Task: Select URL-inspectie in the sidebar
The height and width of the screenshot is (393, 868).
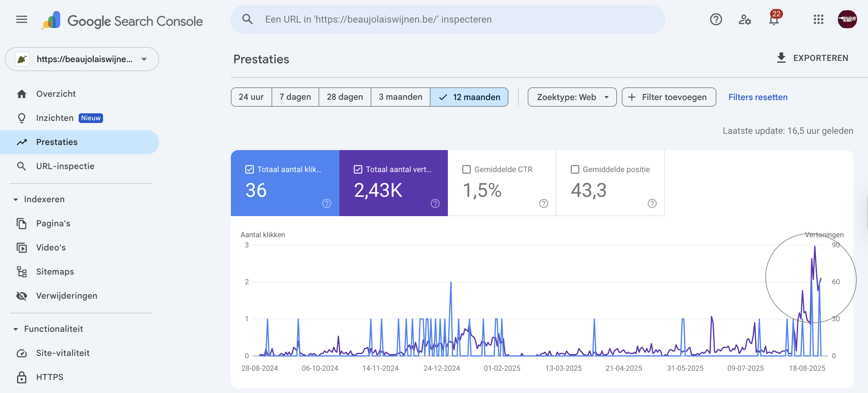Action: click(x=65, y=166)
